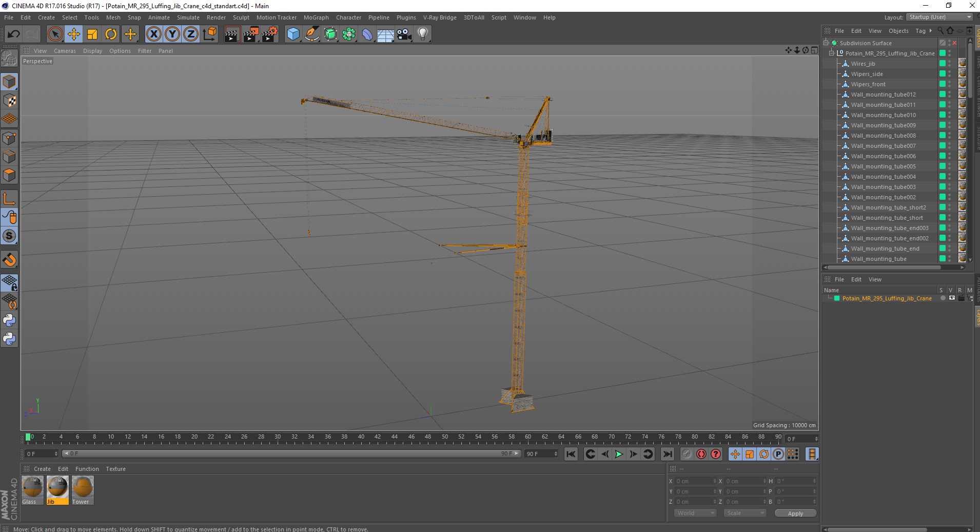Add a Floor environment object

point(386,34)
